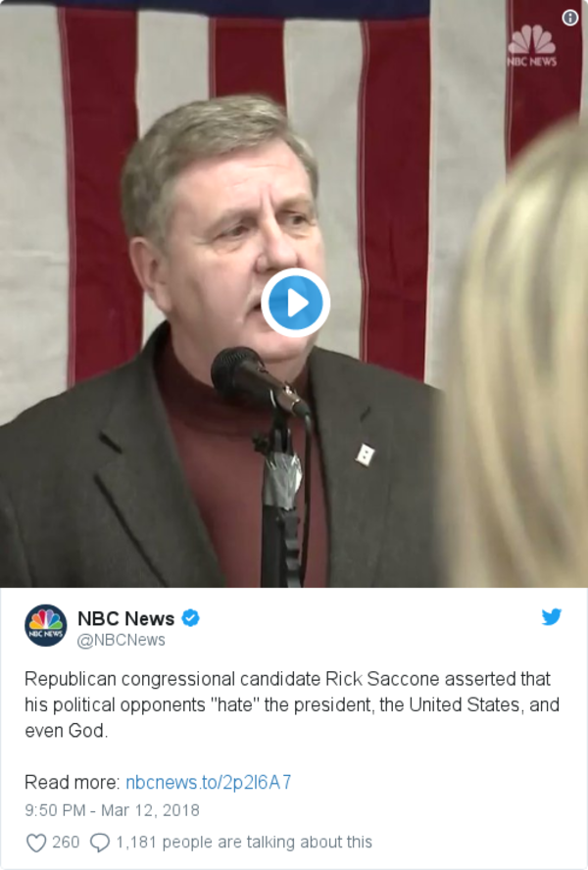This screenshot has width=588, height=870.
Task: Click the speaker's lapel pin in video
Action: click(365, 455)
